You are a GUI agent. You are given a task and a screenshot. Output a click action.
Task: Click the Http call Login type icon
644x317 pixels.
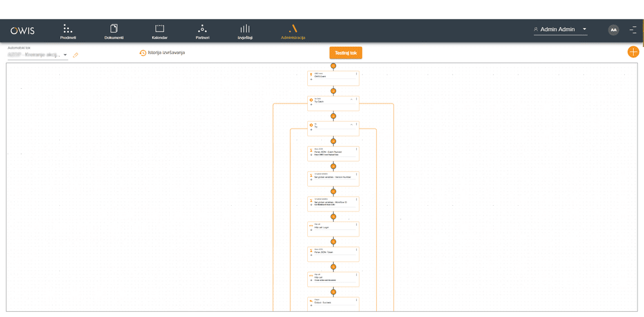tap(311, 225)
